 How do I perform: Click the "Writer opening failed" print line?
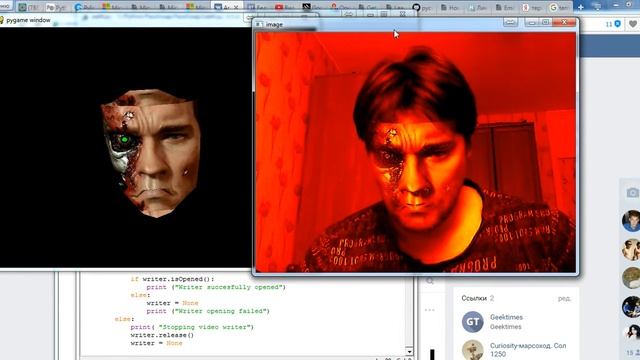pyautogui.click(x=208, y=311)
